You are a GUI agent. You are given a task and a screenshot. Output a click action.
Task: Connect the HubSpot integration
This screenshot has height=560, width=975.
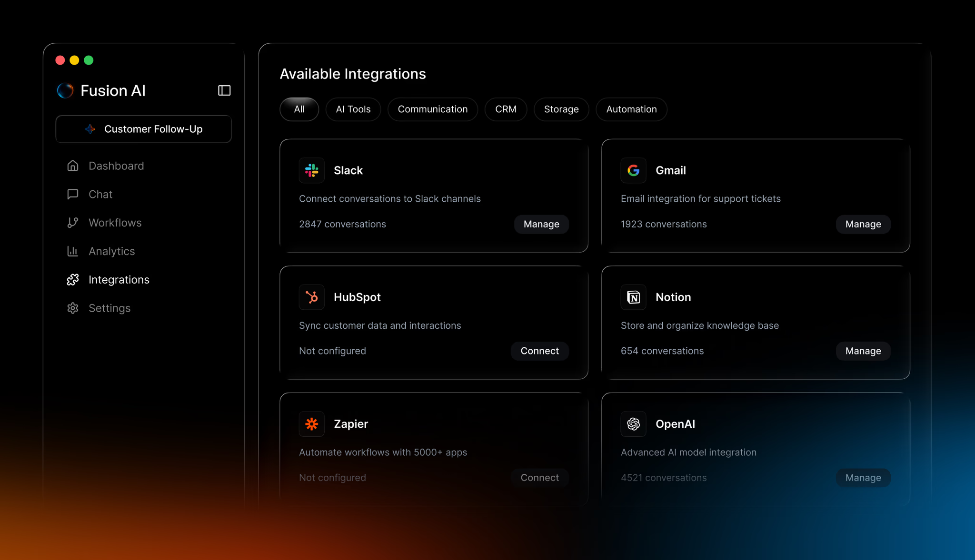(x=539, y=351)
